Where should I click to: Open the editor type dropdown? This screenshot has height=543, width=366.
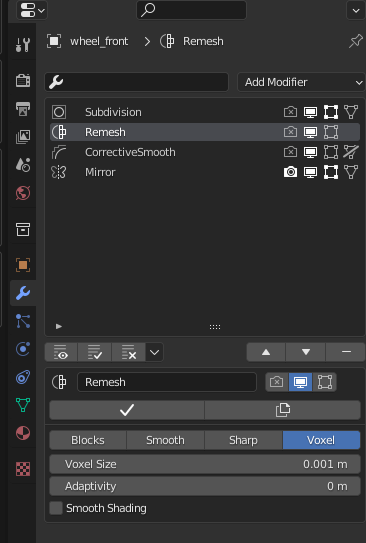click(x=32, y=10)
